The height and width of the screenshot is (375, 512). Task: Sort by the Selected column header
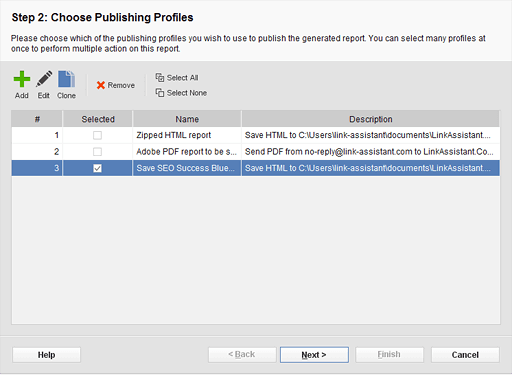98,119
